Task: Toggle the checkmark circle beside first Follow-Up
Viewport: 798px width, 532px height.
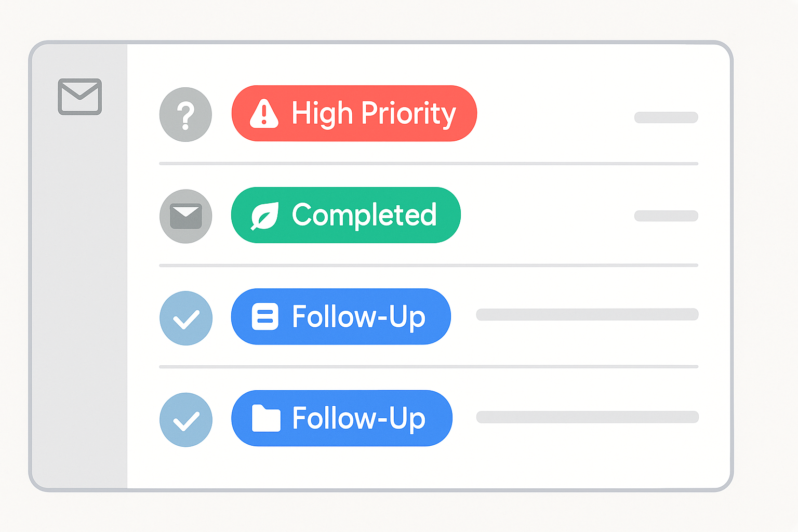Action: tap(186, 318)
